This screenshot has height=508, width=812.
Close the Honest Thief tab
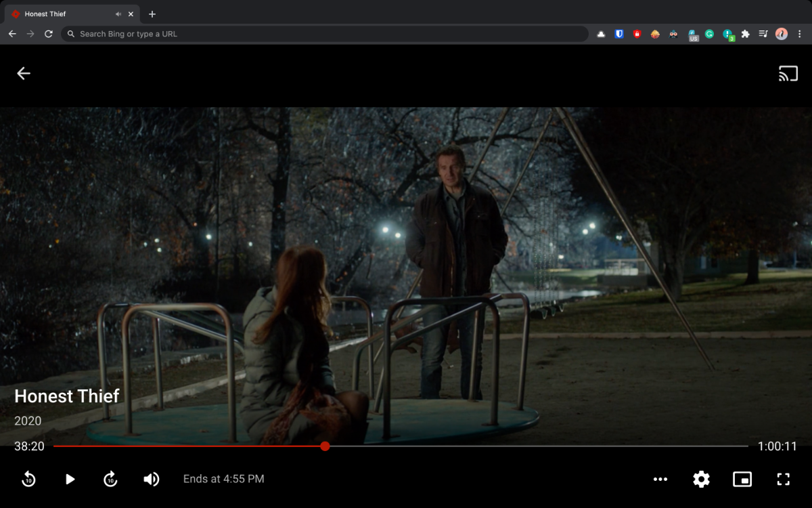click(x=131, y=14)
